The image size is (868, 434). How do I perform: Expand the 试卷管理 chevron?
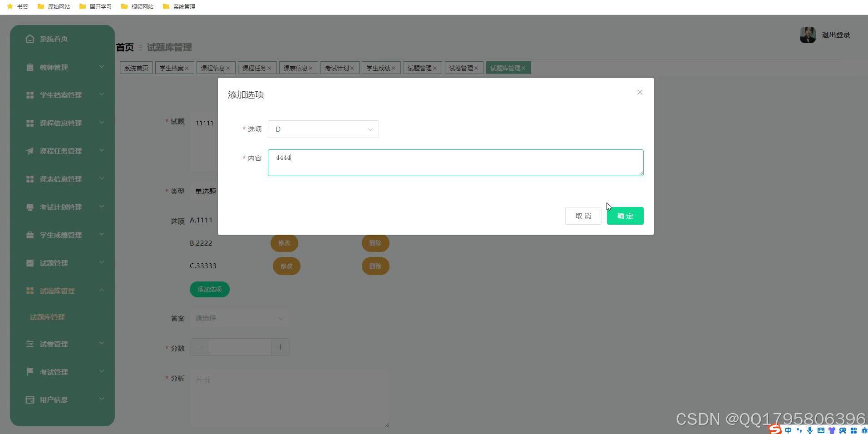[x=102, y=343]
